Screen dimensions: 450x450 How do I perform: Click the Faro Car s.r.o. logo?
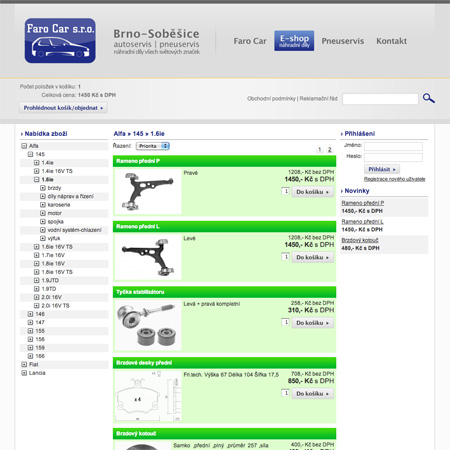(x=60, y=41)
